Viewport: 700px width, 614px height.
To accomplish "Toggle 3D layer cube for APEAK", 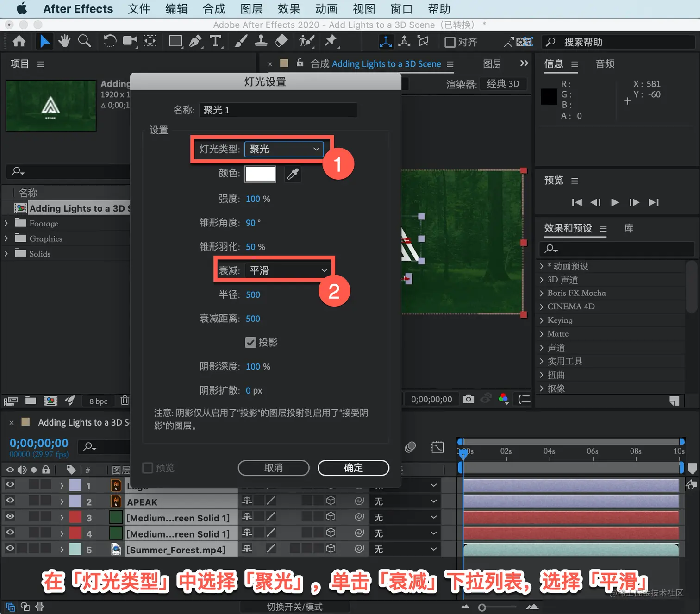I will 331,501.
